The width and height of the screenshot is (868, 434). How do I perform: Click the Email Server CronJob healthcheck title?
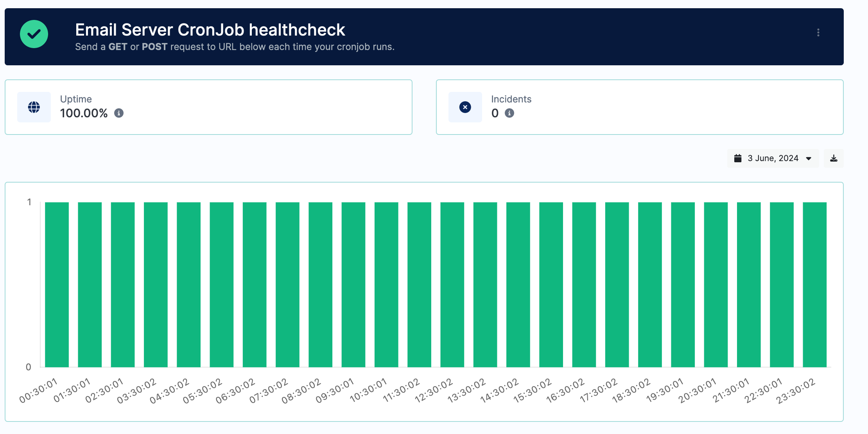tap(210, 30)
